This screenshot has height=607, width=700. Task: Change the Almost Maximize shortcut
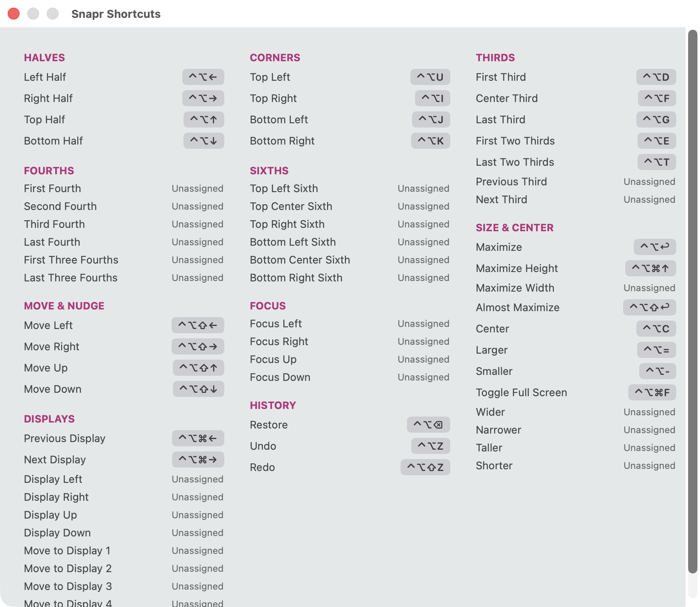[x=649, y=307]
